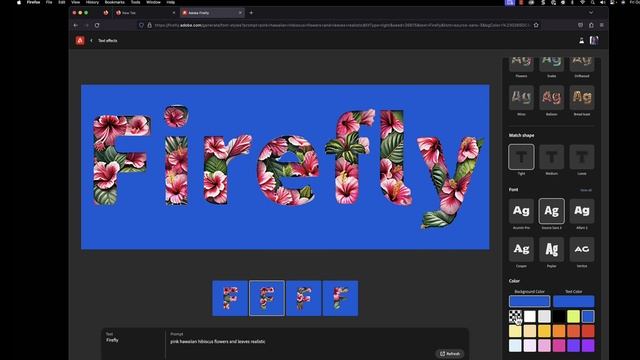
Task: Open the Text Color picker bar
Action: tap(574, 301)
